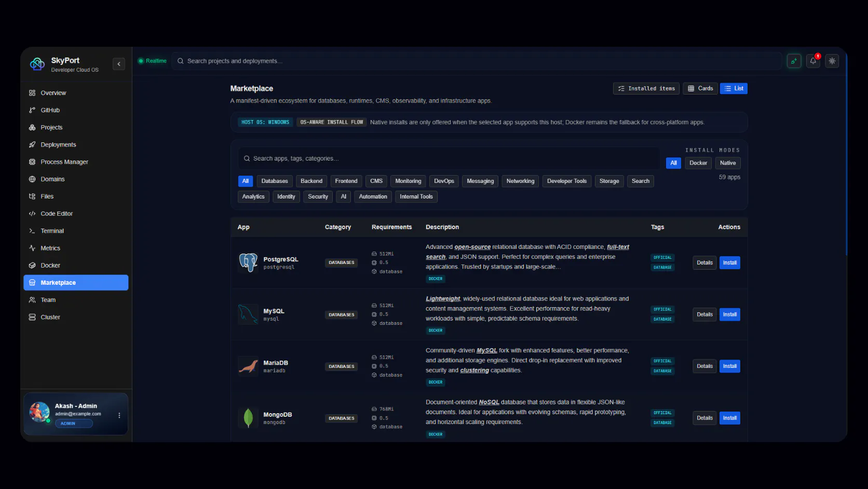Open GitHub from the sidebar
868x489 pixels.
(x=76, y=110)
